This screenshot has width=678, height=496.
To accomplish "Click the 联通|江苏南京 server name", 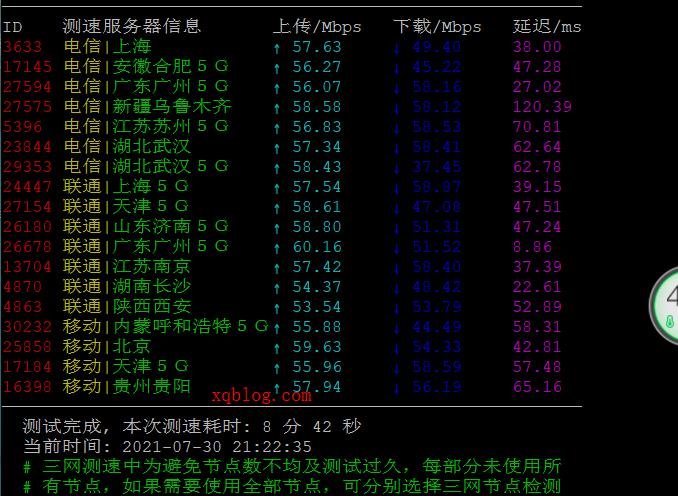I will 127,266.
